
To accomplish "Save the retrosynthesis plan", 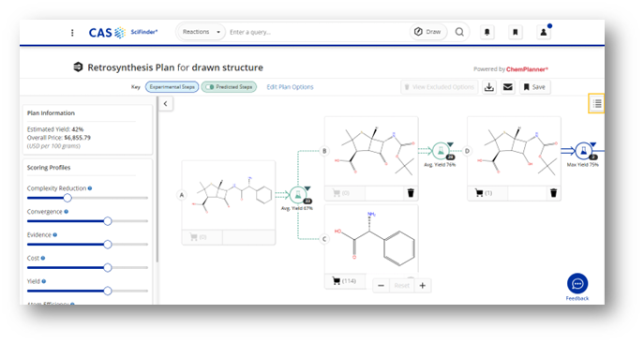I will [x=534, y=87].
